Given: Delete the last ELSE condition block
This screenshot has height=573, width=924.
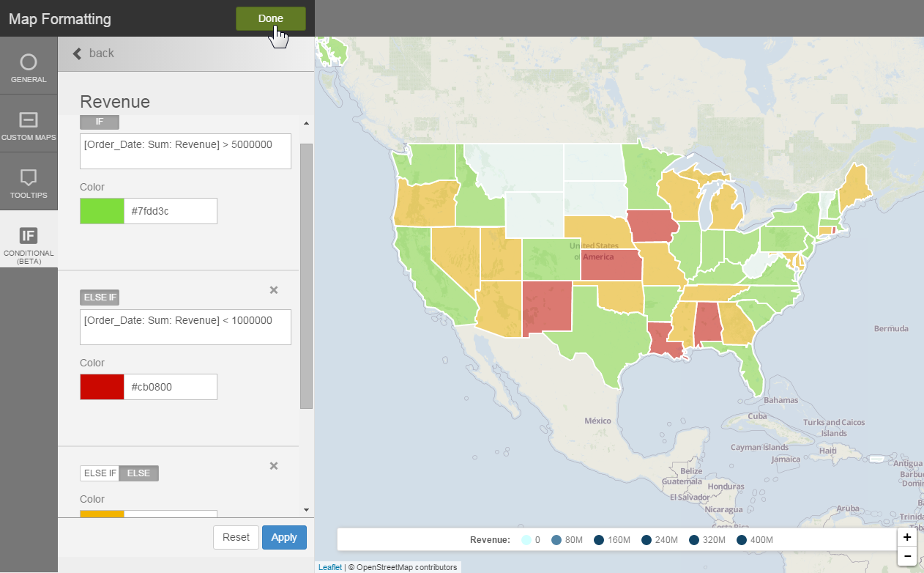Looking at the screenshot, I should coord(274,466).
